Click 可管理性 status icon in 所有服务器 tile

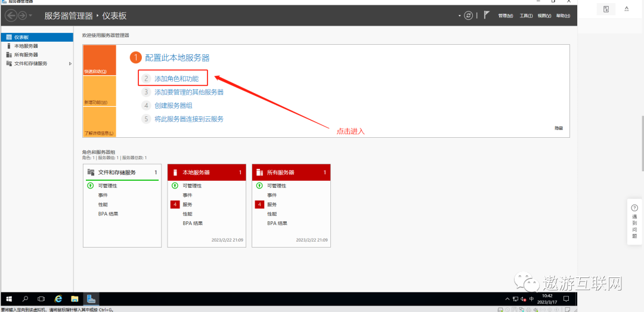[x=259, y=186]
